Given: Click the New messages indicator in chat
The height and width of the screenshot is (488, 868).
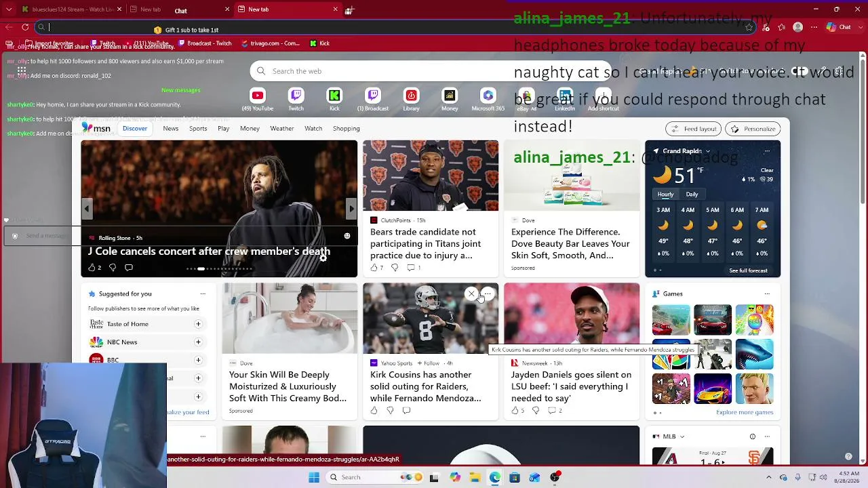Looking at the screenshot, I should [181, 90].
